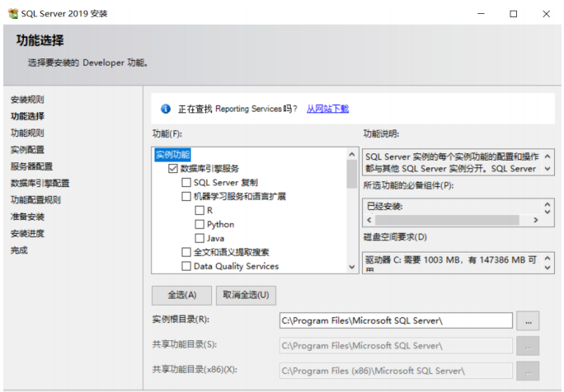
Task: Maximize the SQL Server 2019 setup window
Action: click(513, 14)
